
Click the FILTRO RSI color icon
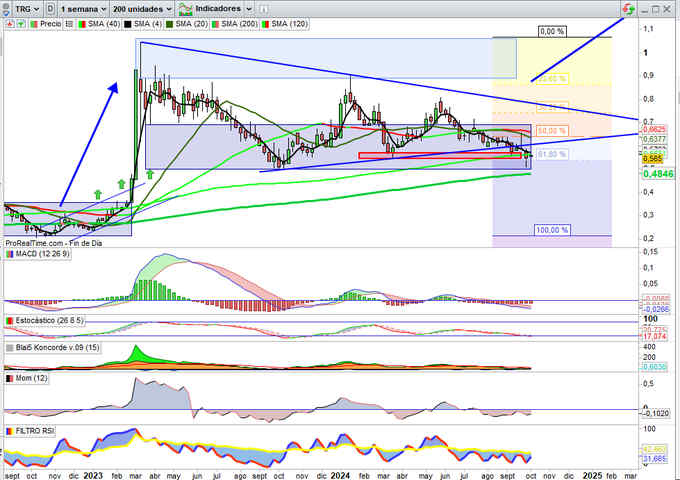point(10,431)
